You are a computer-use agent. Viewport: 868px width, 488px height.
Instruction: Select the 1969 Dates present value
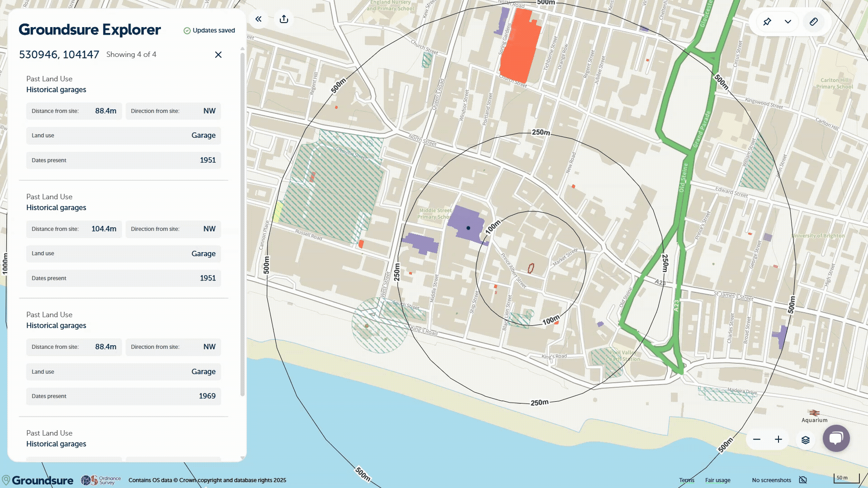point(207,396)
